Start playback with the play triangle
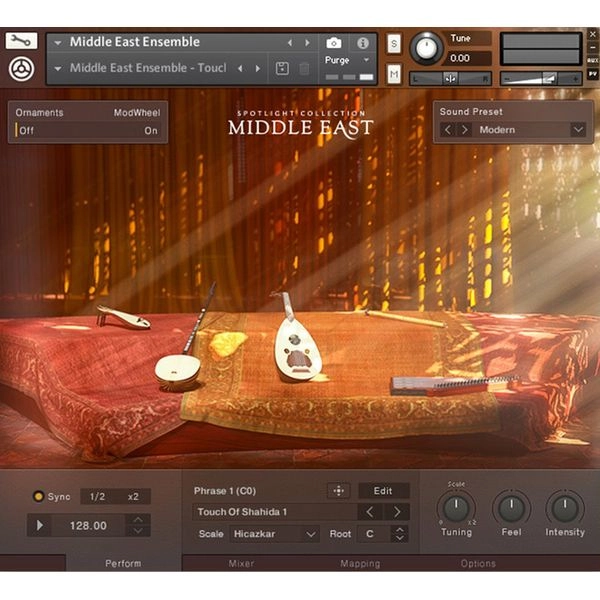 pyautogui.click(x=40, y=525)
